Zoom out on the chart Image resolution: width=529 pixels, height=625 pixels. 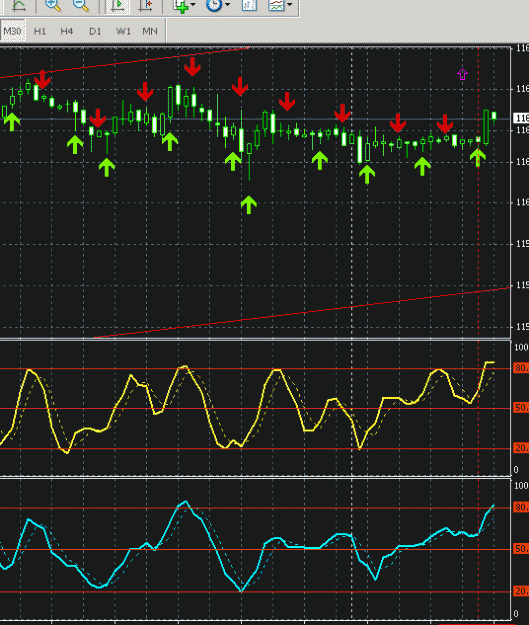(x=81, y=6)
